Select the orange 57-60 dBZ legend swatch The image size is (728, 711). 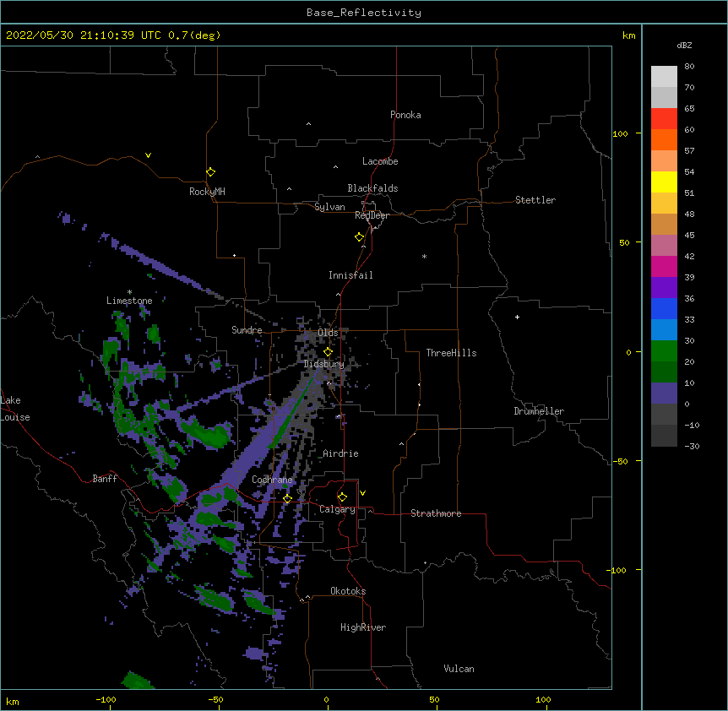coord(664,139)
